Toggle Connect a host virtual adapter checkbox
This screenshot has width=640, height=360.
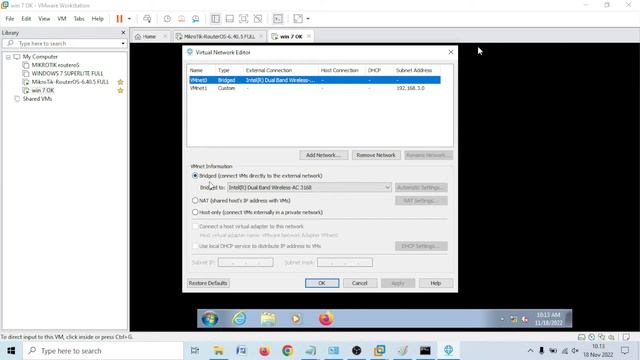point(196,227)
